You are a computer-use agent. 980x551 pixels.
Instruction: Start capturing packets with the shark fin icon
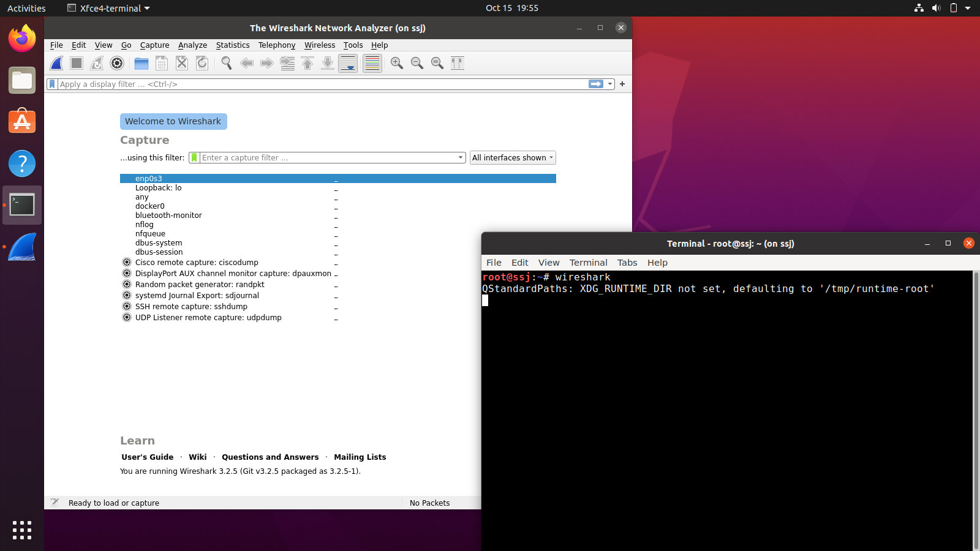point(56,63)
